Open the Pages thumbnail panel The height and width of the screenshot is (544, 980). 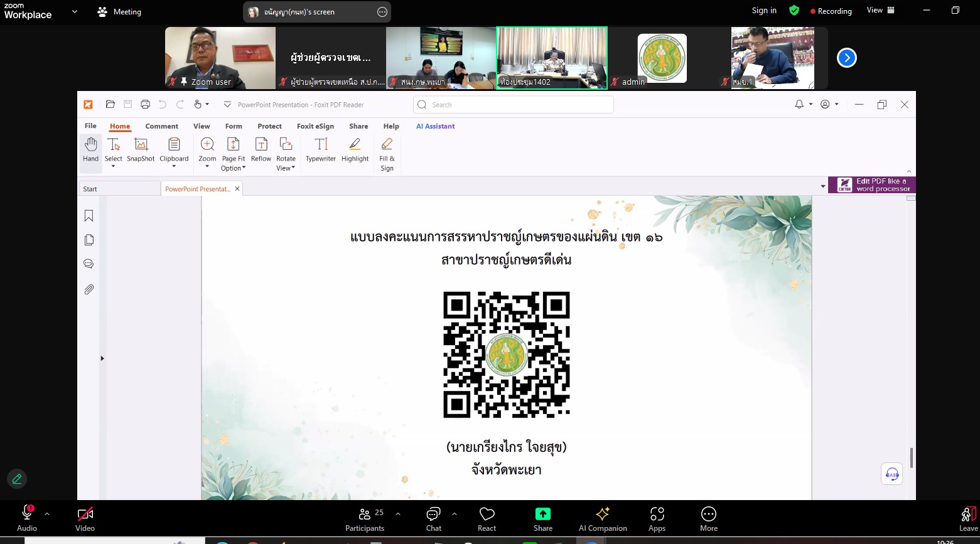click(x=89, y=240)
